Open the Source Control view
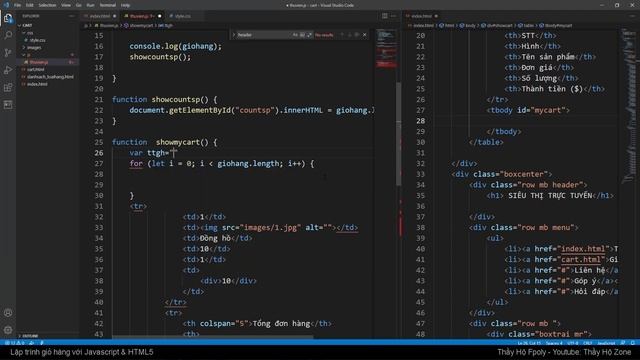The image size is (640, 360). [x=8, y=53]
